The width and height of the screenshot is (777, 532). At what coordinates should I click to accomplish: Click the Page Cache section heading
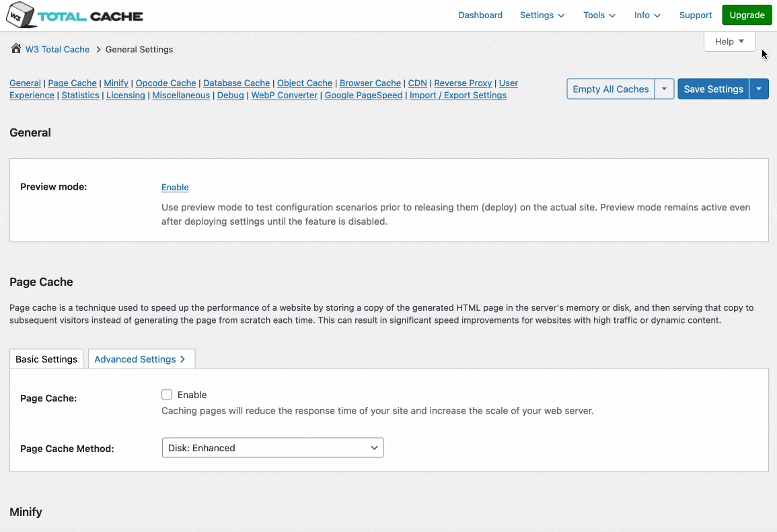[x=41, y=282]
